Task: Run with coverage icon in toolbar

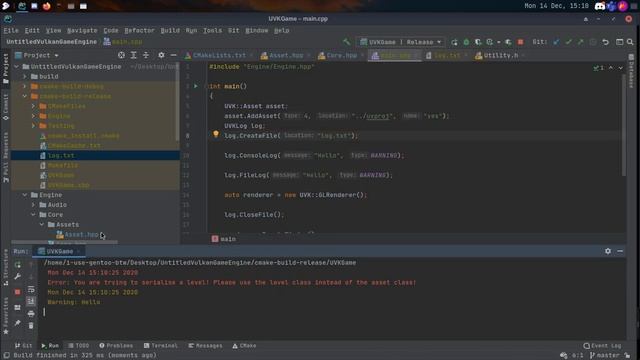Action: click(478, 42)
